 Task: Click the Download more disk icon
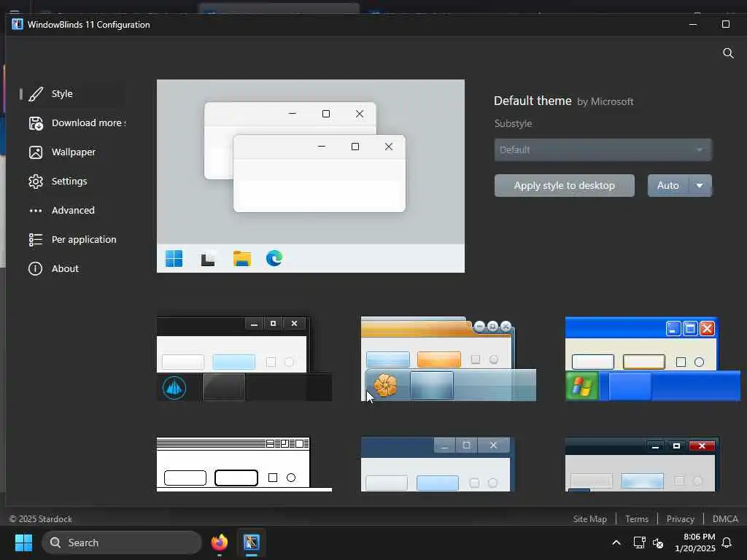click(36, 123)
